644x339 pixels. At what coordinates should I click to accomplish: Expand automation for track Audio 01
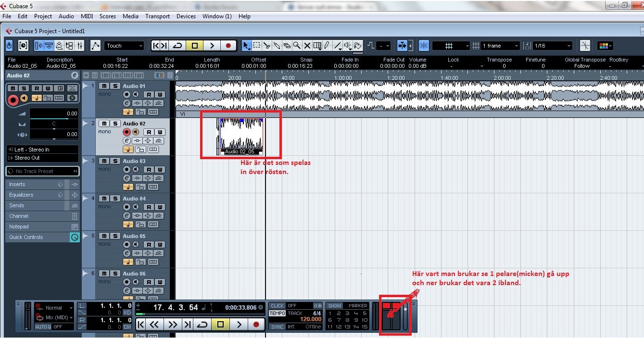[x=86, y=86]
